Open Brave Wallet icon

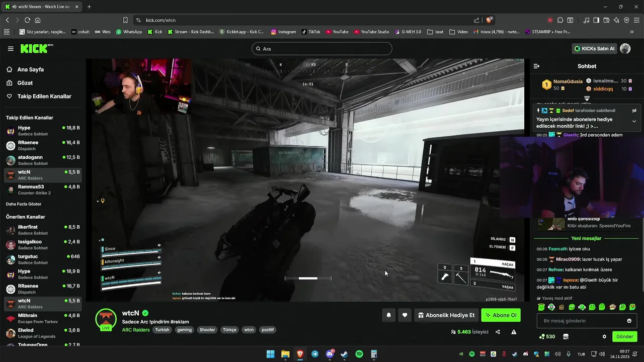[x=606, y=20]
